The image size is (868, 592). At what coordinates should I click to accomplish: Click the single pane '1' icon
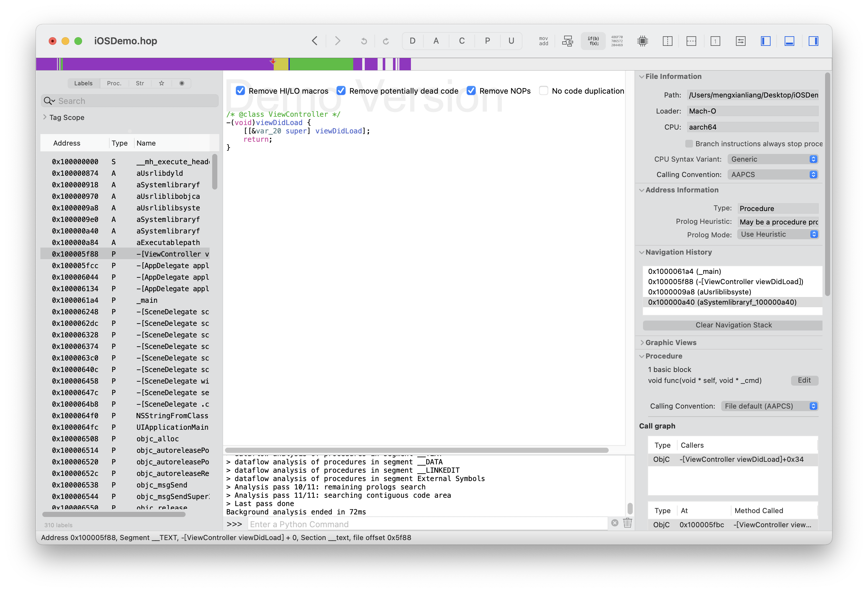tap(715, 41)
